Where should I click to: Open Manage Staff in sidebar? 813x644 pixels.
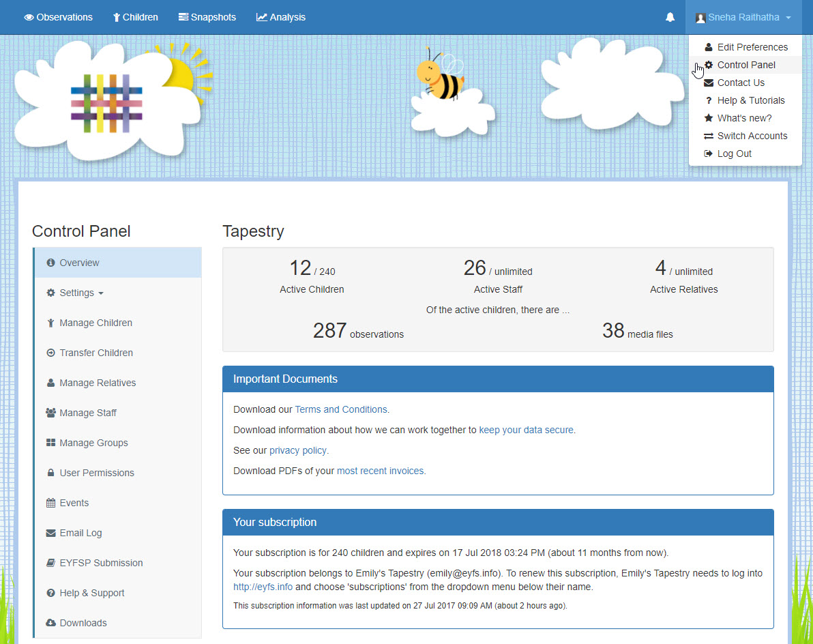click(118, 413)
